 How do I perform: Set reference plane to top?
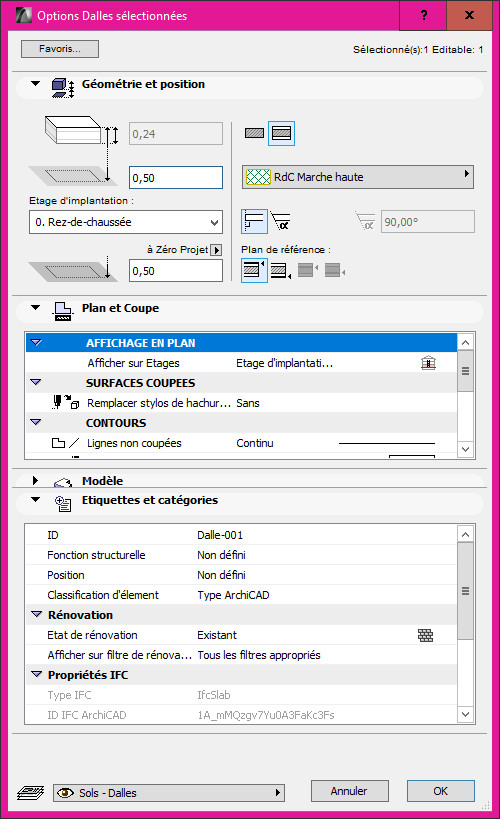pos(254,270)
